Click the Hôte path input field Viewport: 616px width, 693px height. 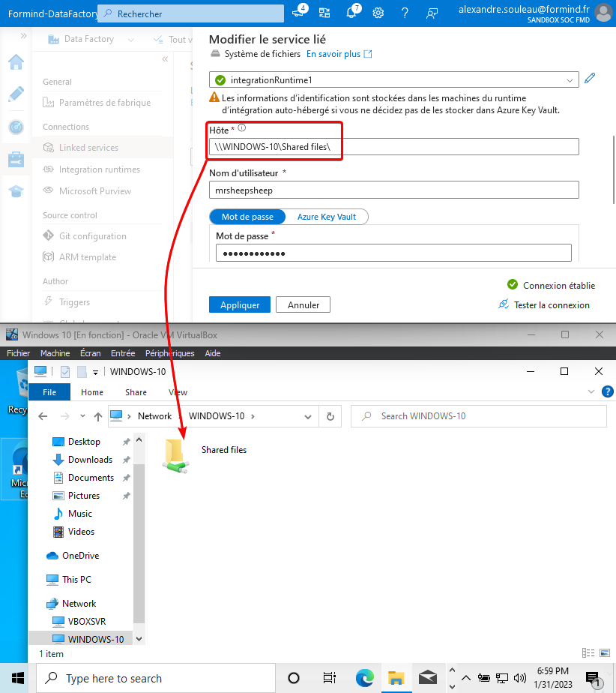click(394, 147)
